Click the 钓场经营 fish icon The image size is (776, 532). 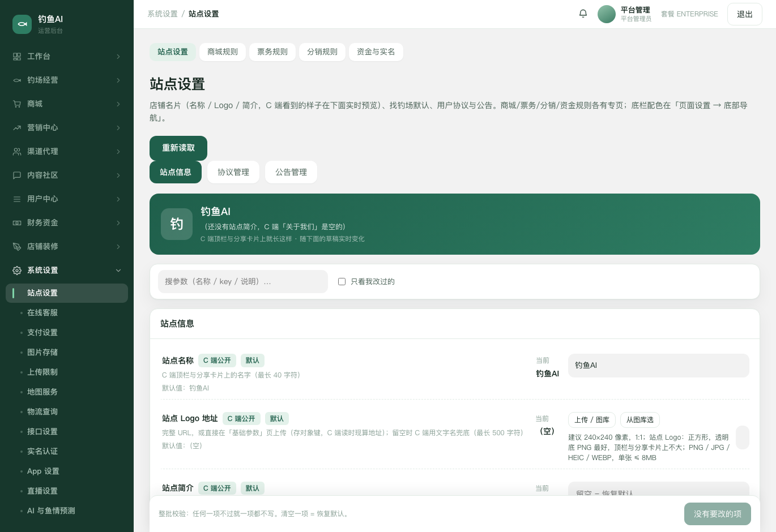point(17,80)
